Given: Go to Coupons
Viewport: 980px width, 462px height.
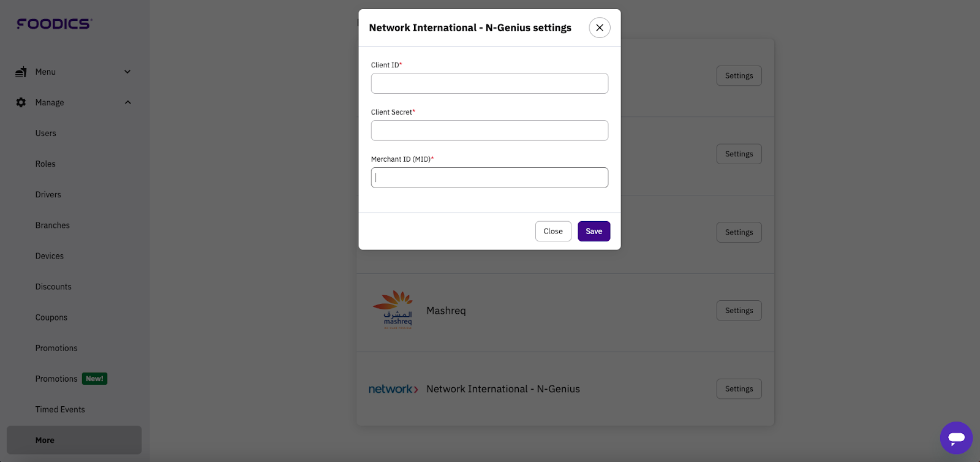Looking at the screenshot, I should (x=51, y=317).
